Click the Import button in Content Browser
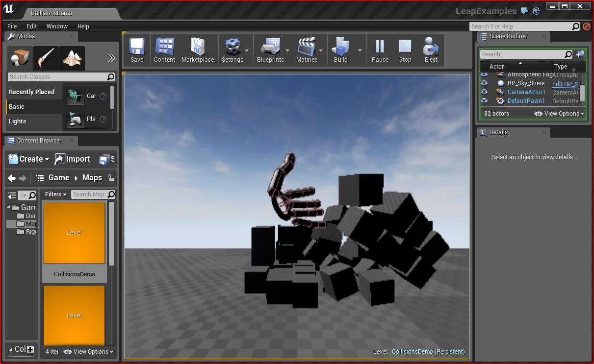The width and height of the screenshot is (594, 364). (73, 159)
